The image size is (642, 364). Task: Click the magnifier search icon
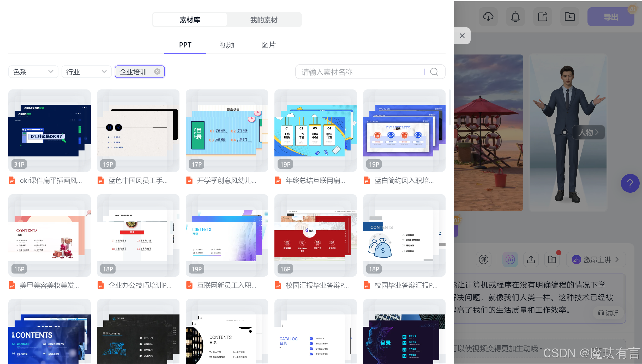click(434, 72)
